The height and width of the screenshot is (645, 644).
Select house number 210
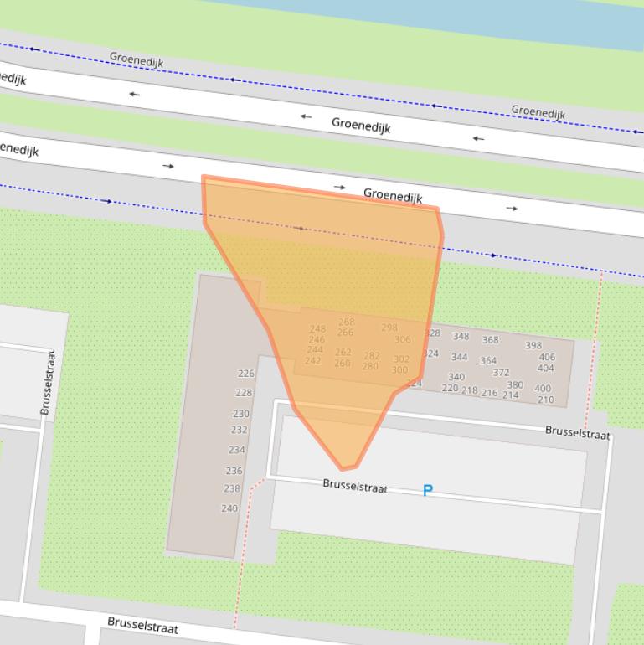point(545,400)
